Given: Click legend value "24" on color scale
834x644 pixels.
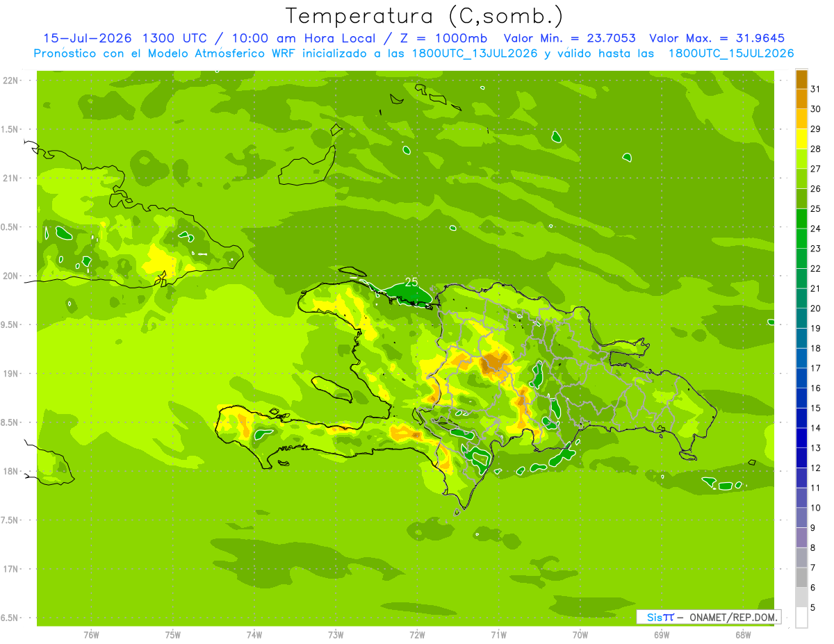Looking at the screenshot, I should point(816,229).
